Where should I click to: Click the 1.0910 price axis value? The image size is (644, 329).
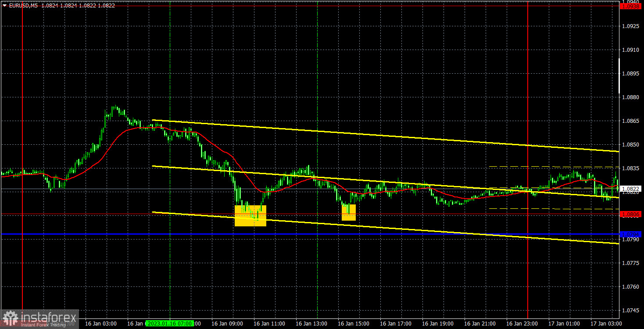coord(631,50)
